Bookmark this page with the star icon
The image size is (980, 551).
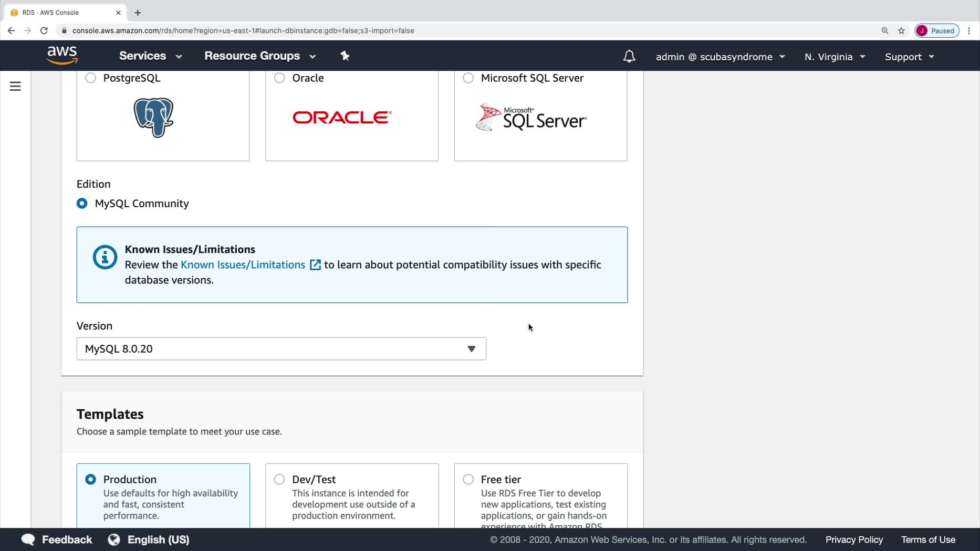coord(901,30)
